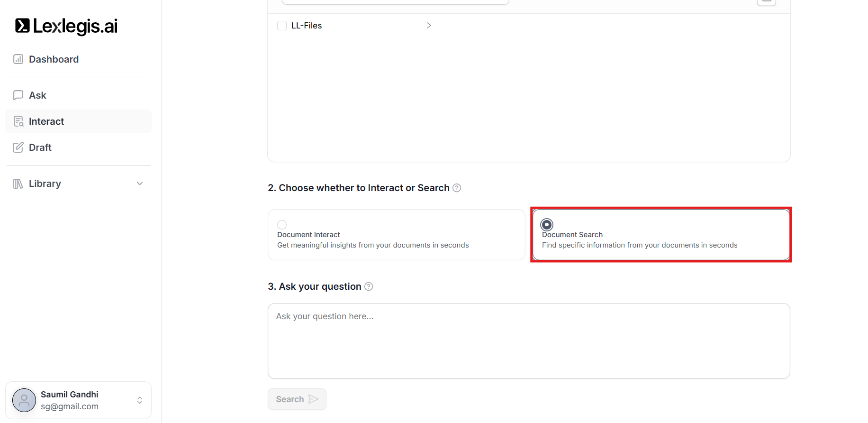Open the Dashboard menu item

(x=54, y=59)
